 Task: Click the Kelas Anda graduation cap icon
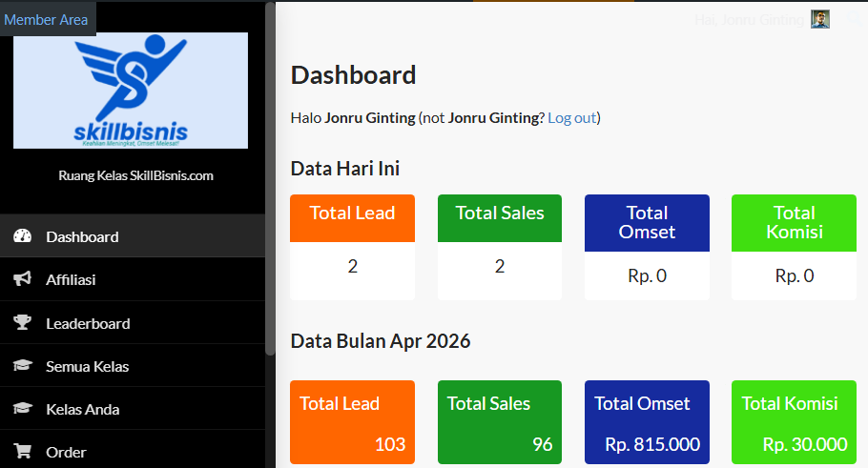[x=23, y=409]
